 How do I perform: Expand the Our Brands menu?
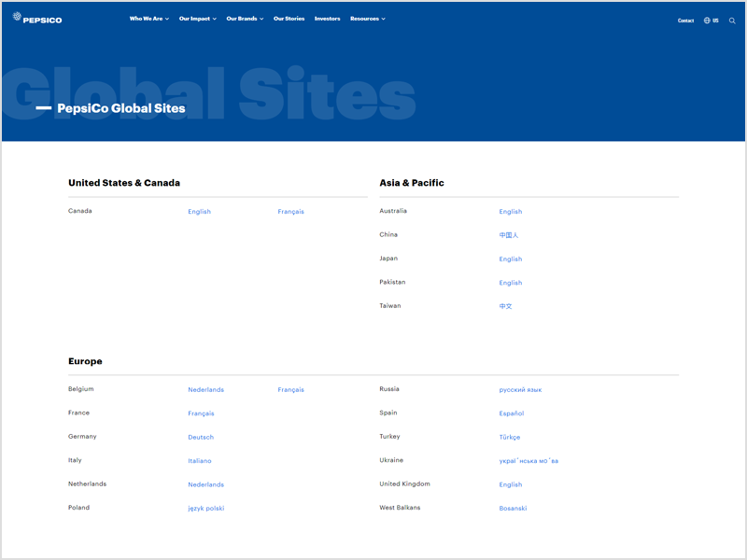click(245, 19)
